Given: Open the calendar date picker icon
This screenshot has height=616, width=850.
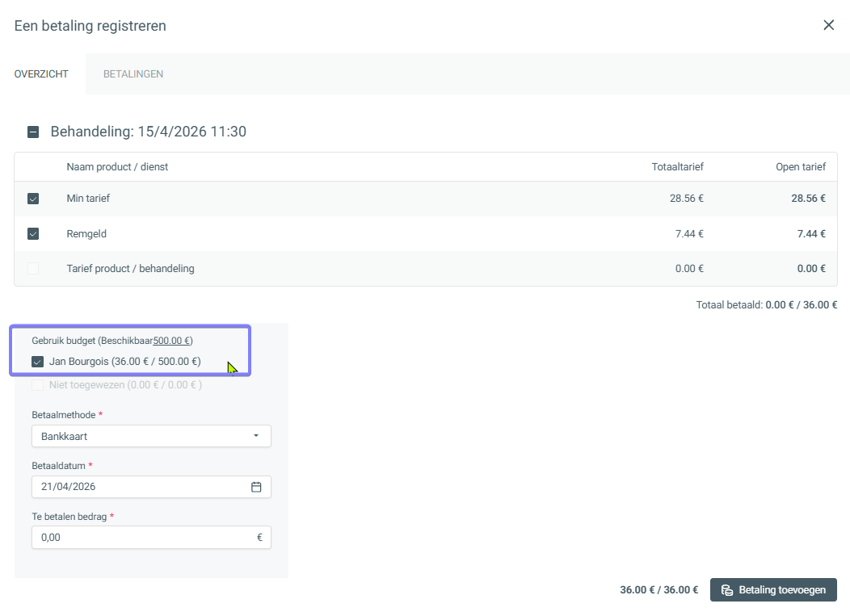Looking at the screenshot, I should tap(256, 487).
